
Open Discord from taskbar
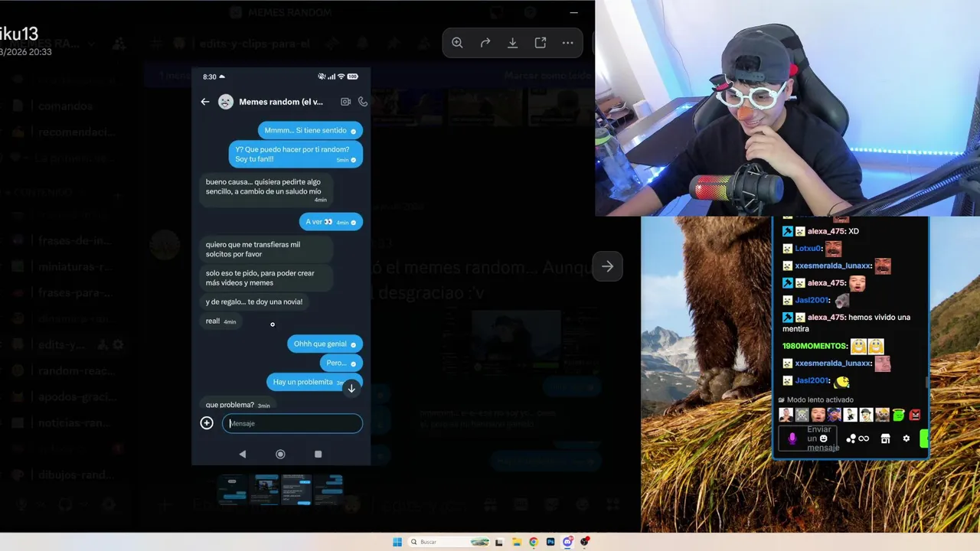point(568,542)
